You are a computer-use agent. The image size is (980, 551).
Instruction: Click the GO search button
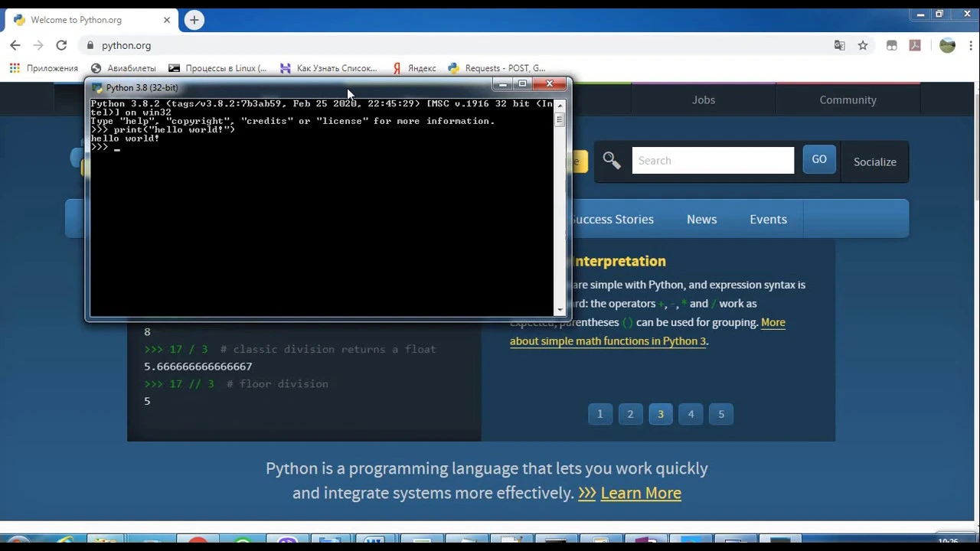coord(819,159)
